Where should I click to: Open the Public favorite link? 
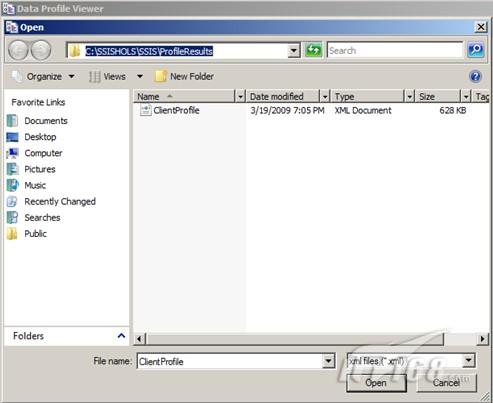pos(35,234)
